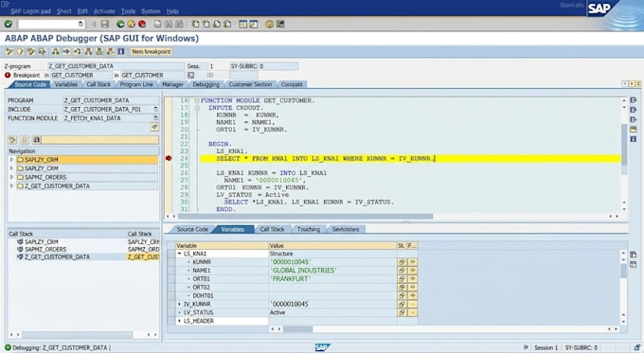
Task: Open the lower Source Code tab
Action: point(192,229)
